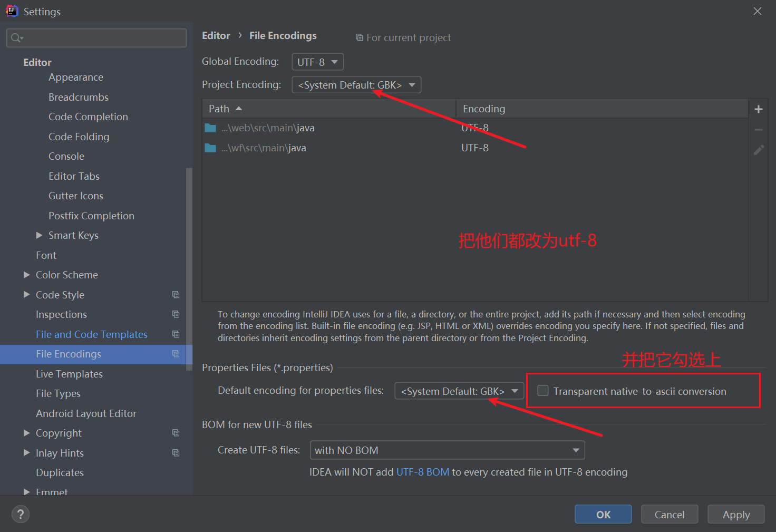This screenshot has width=776, height=532.
Task: Close the Settings dialog window
Action: click(x=758, y=11)
